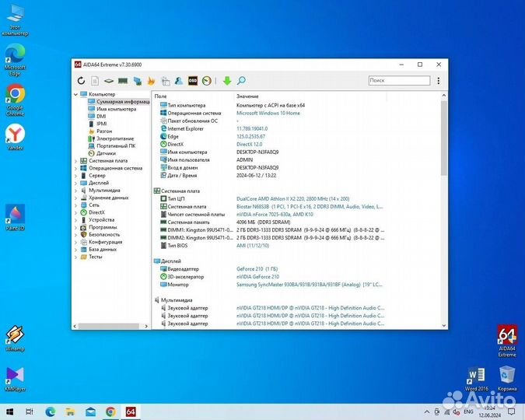
Task: Open the Report icon next to Refresh
Action: pyautogui.click(x=95, y=80)
